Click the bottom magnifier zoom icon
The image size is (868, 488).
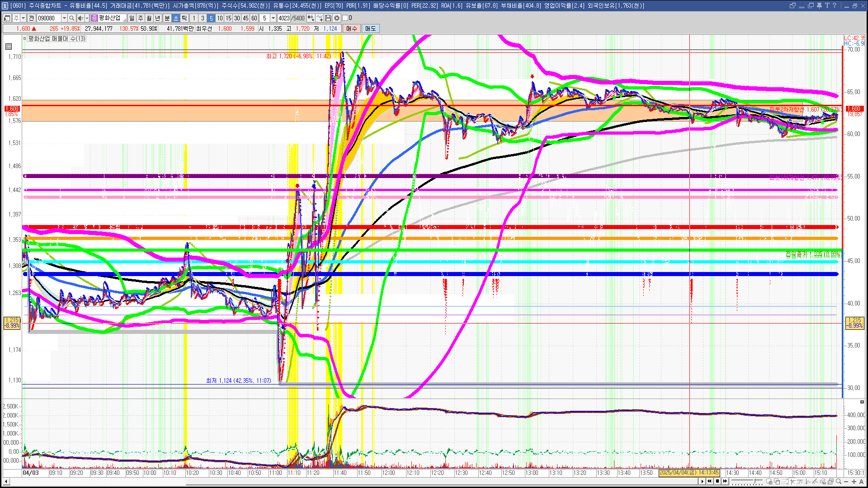839,482
